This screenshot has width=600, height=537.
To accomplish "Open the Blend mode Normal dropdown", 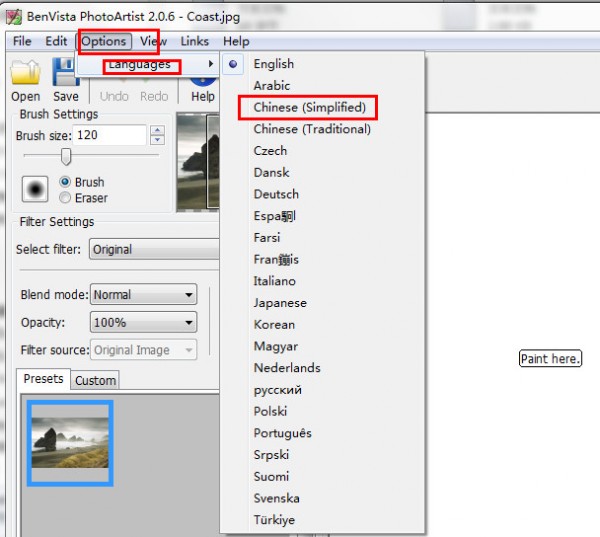I will (143, 294).
